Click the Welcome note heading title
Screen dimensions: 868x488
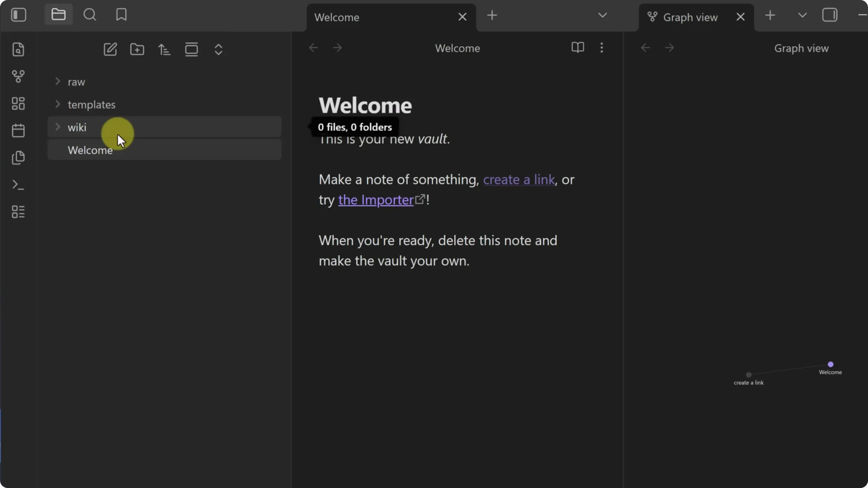point(365,106)
